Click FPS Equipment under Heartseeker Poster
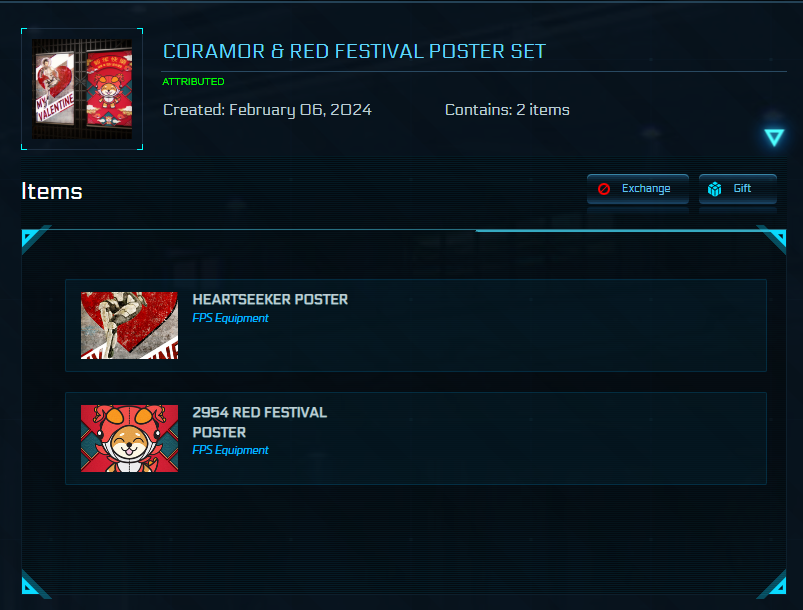803x610 pixels. tap(230, 318)
